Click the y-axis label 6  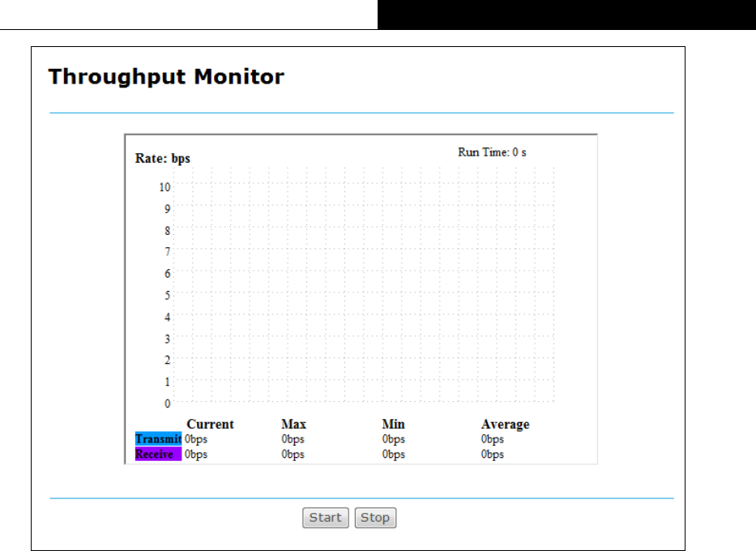coord(167,273)
